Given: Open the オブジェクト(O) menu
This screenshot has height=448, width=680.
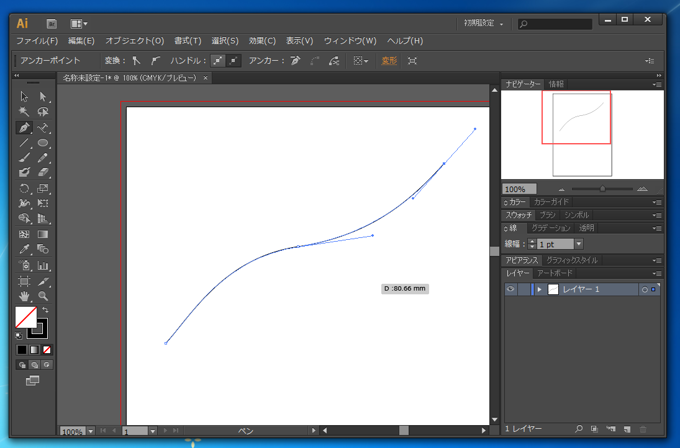Looking at the screenshot, I should 134,41.
